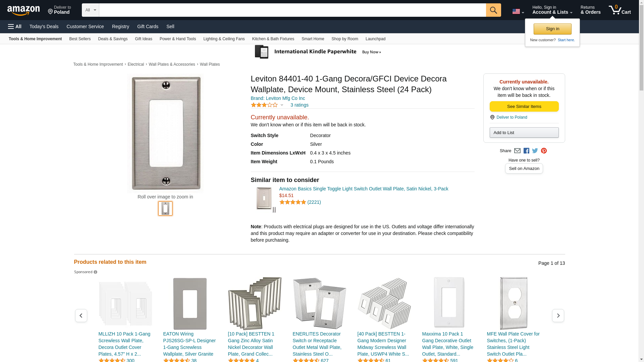Share product on Facebook icon

tap(526, 151)
